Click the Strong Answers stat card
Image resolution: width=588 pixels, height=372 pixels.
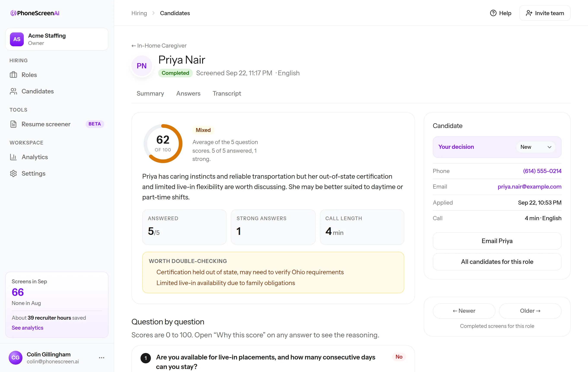click(x=273, y=227)
